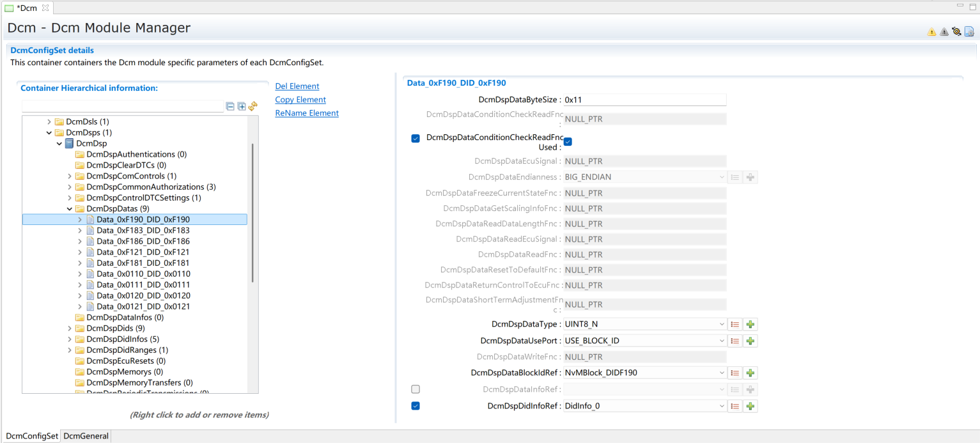Select the DcmConfigSet bottom tab
The image size is (980, 443).
[32, 436]
